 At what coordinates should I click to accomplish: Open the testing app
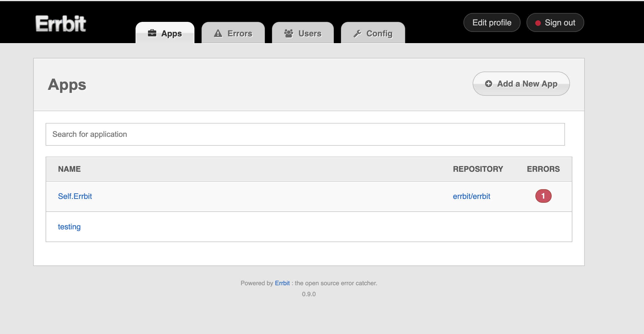coord(69,227)
